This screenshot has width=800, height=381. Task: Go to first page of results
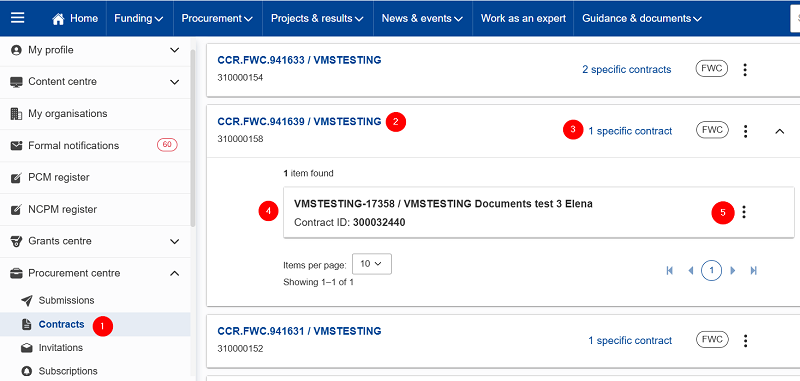(670, 270)
